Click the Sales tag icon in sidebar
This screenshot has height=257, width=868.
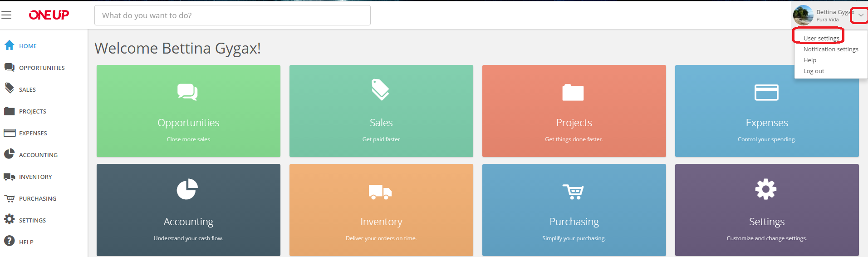pos(9,88)
